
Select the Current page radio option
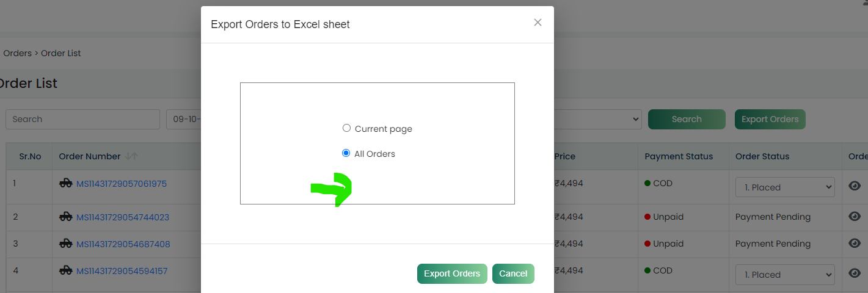pos(346,128)
